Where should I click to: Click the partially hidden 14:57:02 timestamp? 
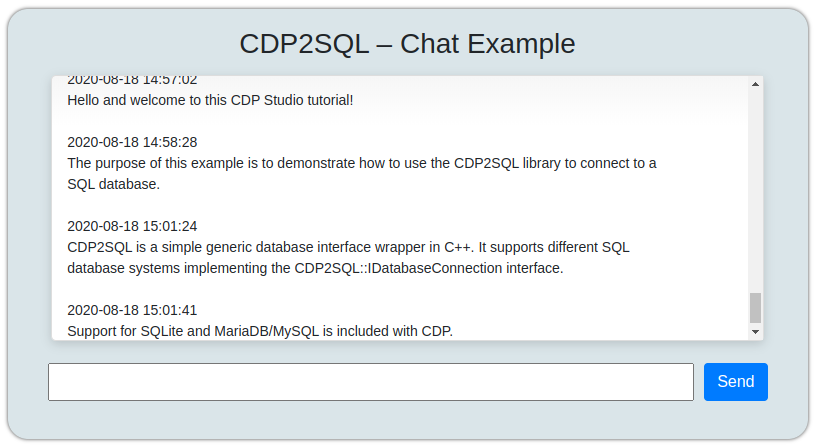(132, 81)
